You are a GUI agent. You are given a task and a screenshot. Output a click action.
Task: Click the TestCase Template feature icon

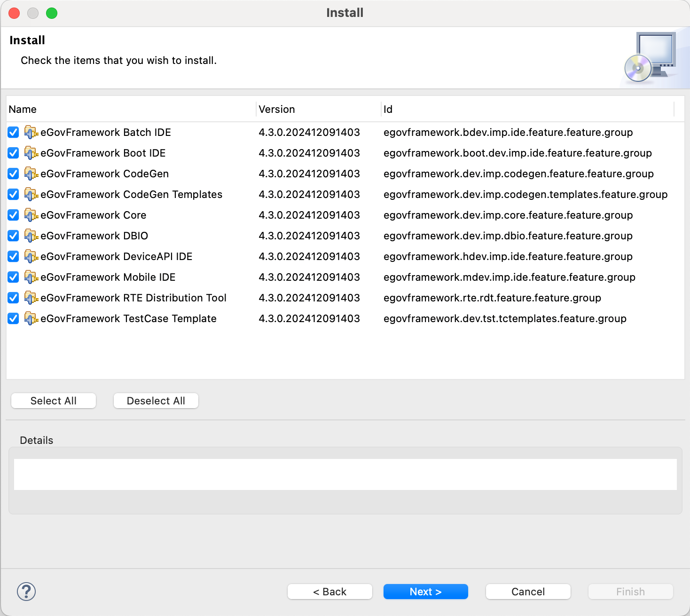click(31, 319)
